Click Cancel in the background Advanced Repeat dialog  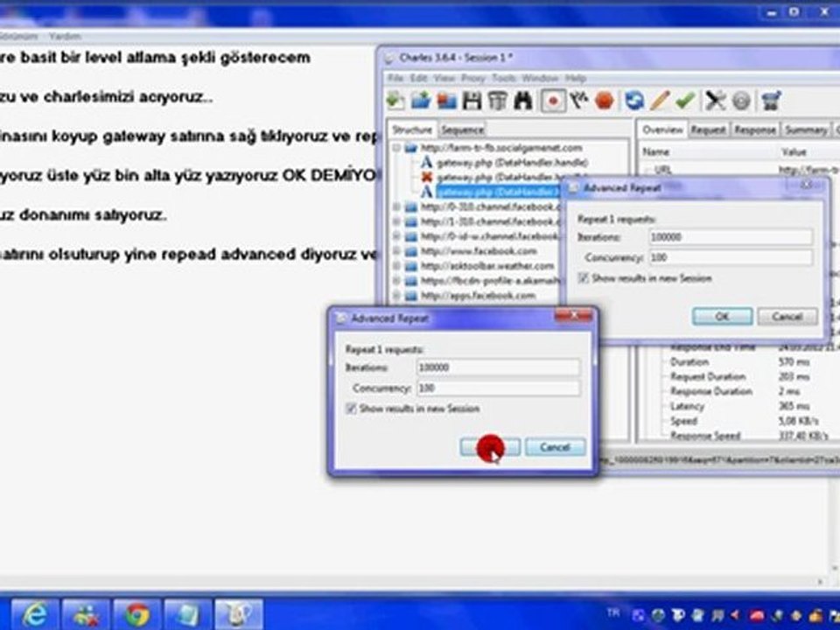pos(787,316)
